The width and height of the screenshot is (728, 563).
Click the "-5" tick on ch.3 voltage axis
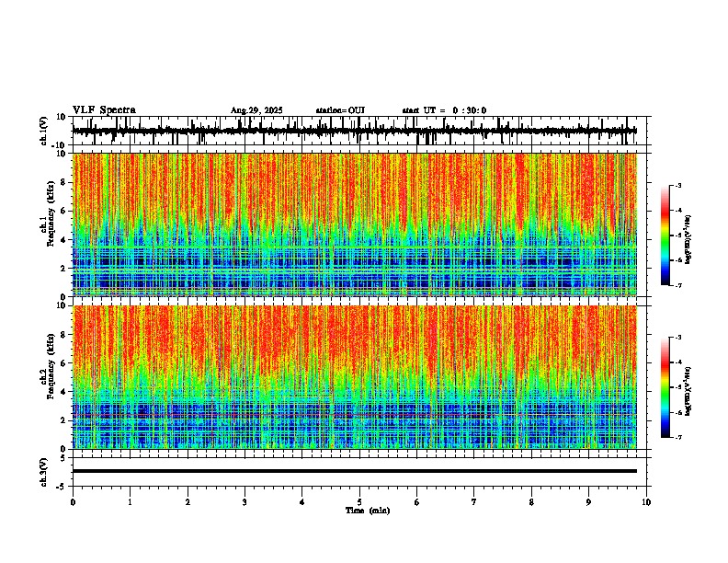62,487
